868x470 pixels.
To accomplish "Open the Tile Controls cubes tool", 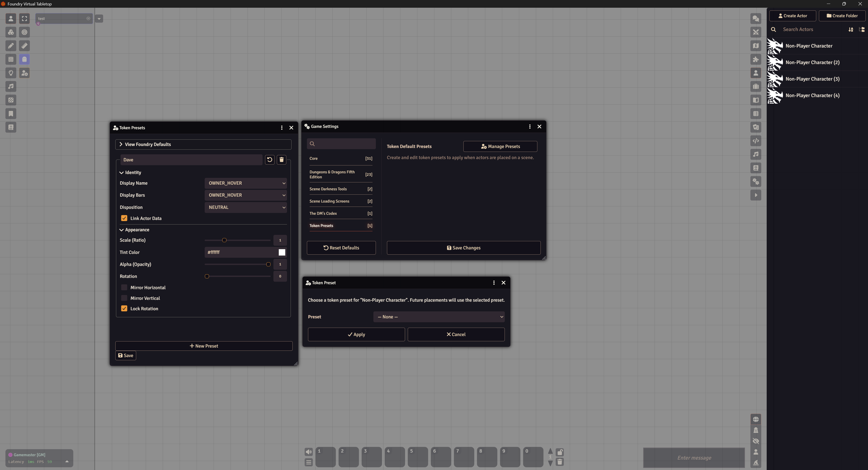I will (11, 32).
